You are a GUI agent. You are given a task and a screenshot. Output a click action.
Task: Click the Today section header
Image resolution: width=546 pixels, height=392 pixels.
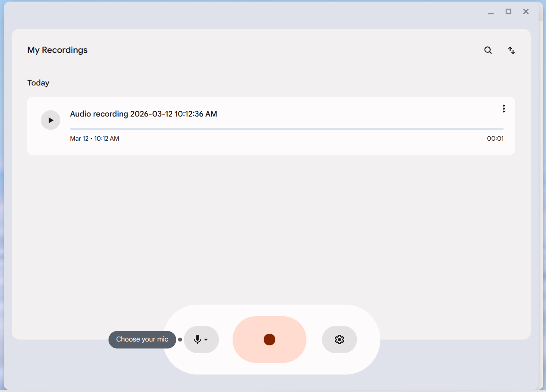[x=38, y=83]
